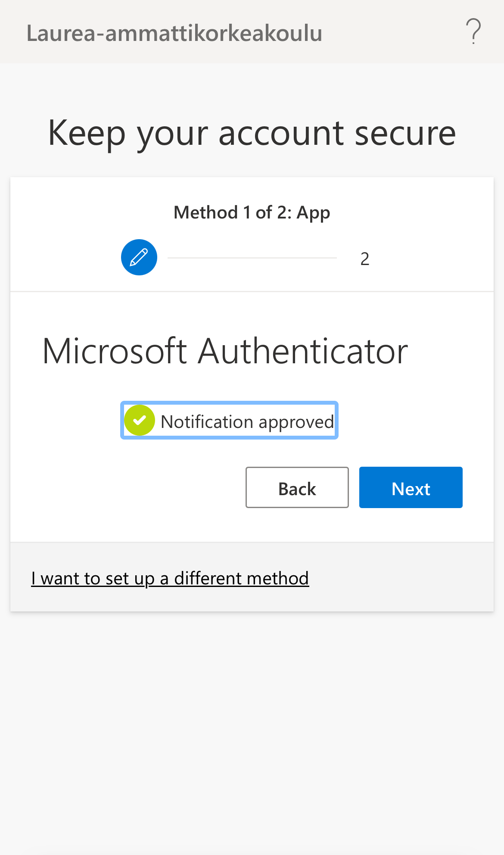
Task: Click the word 'Authenticator' in the heading
Action: pyautogui.click(x=302, y=351)
